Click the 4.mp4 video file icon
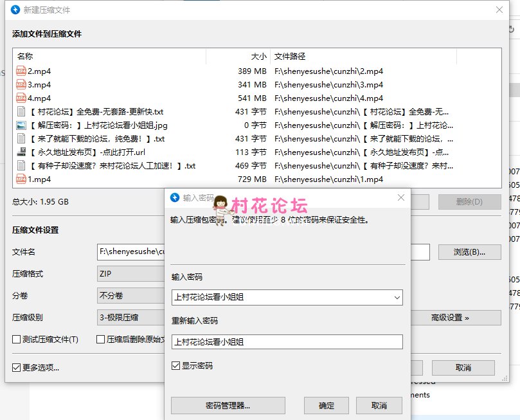 tap(21, 98)
